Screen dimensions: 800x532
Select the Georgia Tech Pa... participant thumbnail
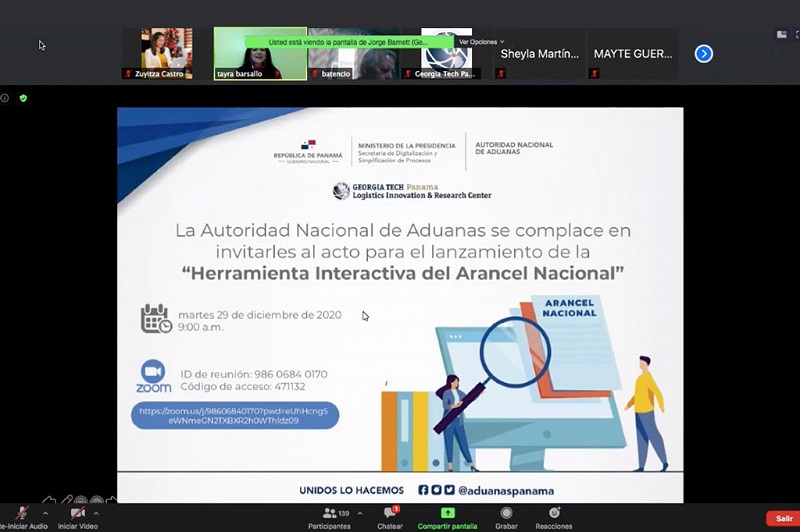tap(446, 54)
